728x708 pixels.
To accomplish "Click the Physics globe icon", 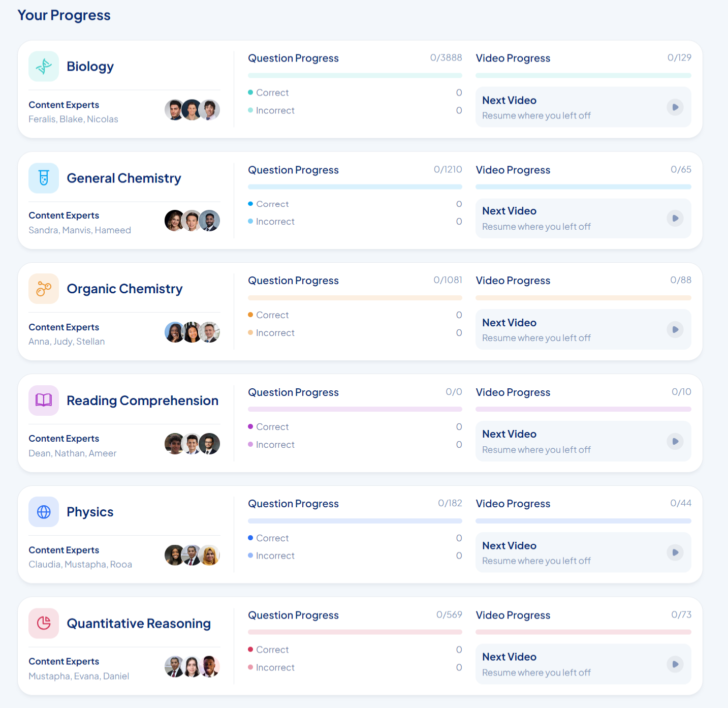I will pos(44,512).
